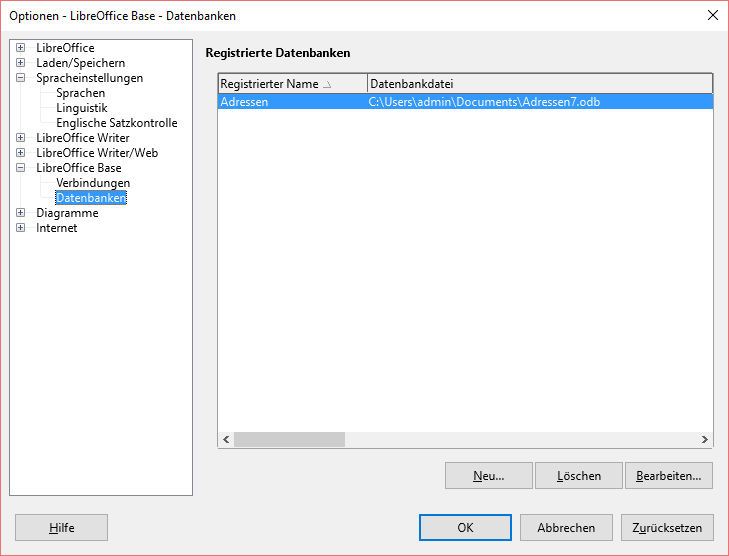Select Internet tree entry
Viewport: 729px width, 556px height.
click(x=57, y=228)
